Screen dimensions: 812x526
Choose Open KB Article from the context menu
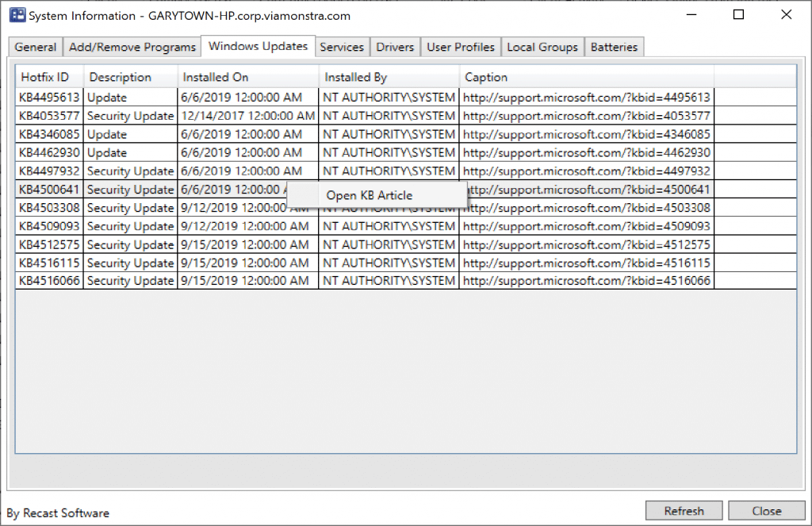[370, 195]
